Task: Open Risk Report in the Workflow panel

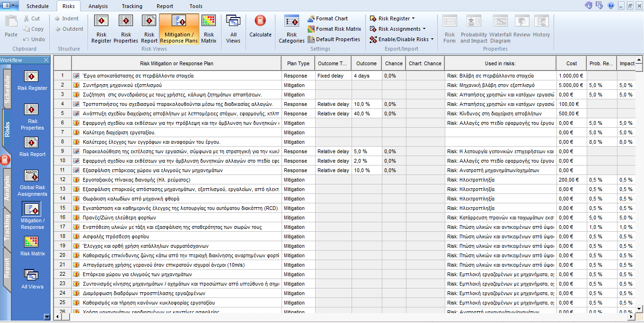Action: (32, 147)
